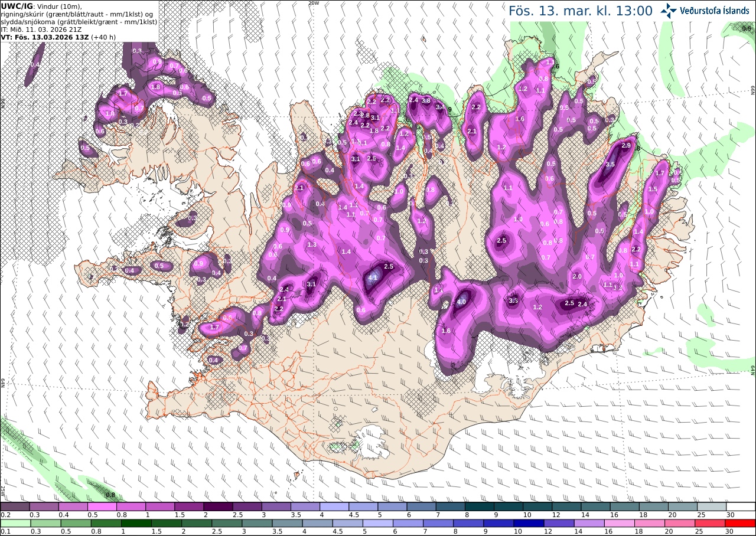The width and height of the screenshot is (756, 536).
Task: Pick the 4.5 swatch in the upper legend row
Action: click(363, 506)
